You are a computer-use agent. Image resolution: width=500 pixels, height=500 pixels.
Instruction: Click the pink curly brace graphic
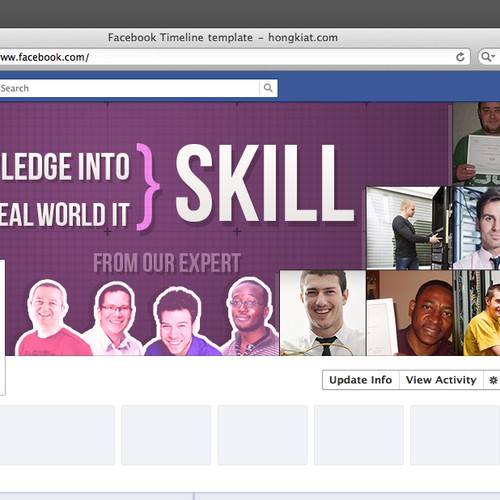(x=148, y=187)
